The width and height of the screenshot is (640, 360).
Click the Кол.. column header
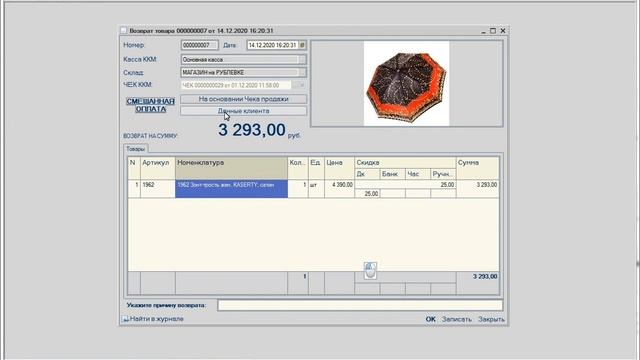(298, 168)
